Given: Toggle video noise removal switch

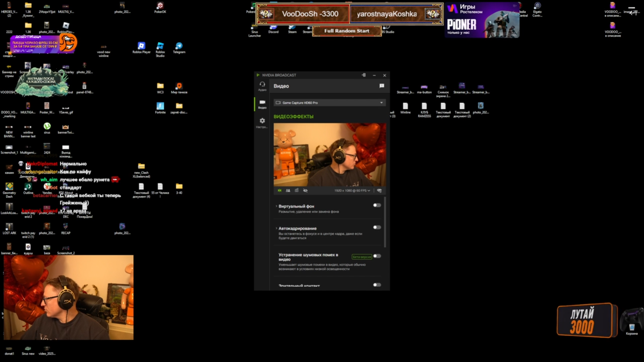Looking at the screenshot, I should (377, 256).
